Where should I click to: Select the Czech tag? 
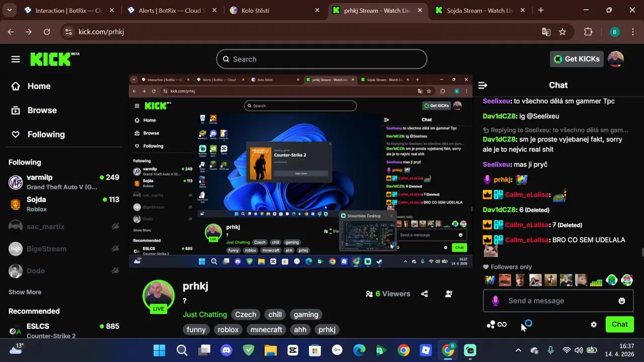[x=246, y=315]
